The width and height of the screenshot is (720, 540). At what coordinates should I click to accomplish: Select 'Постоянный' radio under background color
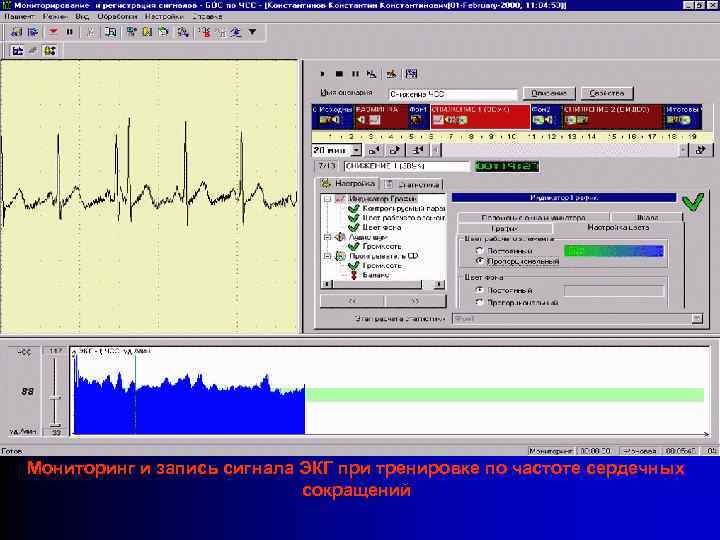(x=480, y=290)
